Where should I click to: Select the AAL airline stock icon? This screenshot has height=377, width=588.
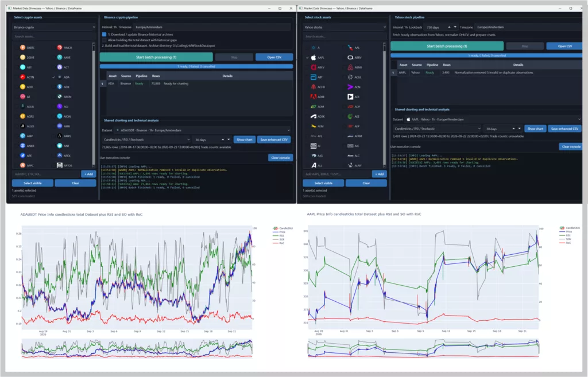click(350, 48)
